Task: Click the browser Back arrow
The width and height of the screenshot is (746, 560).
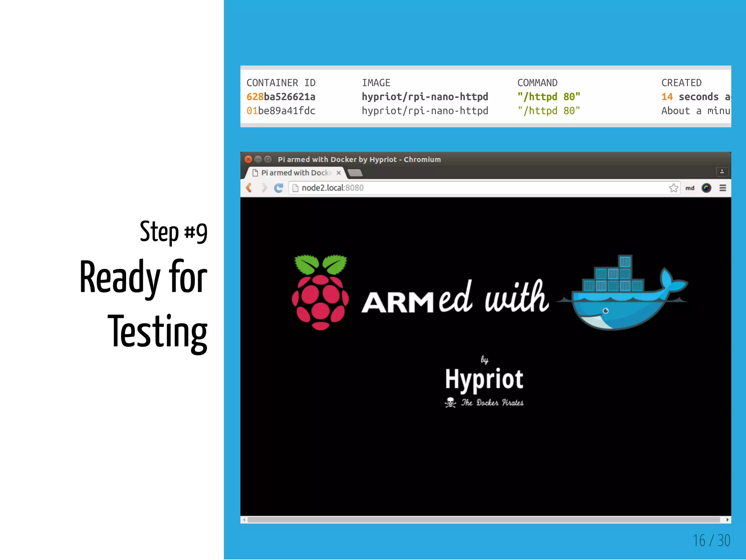Action: point(249,188)
